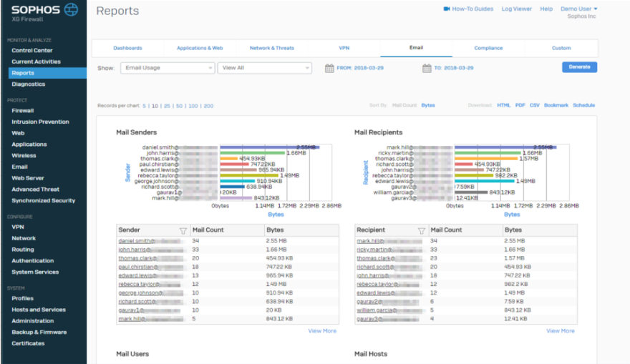Click the Sender column filter icon
This screenshot has height=364, width=630.
tap(183, 230)
